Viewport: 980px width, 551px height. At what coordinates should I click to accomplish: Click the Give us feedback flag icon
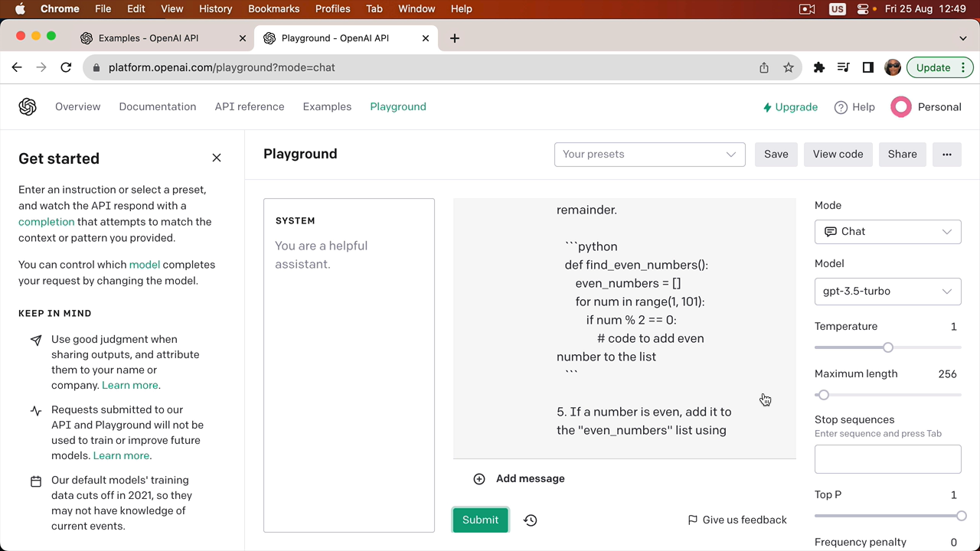(x=693, y=520)
